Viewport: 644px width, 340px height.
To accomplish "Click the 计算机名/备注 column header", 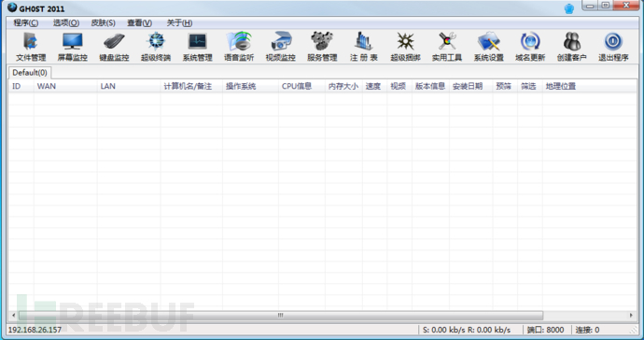I will point(191,86).
